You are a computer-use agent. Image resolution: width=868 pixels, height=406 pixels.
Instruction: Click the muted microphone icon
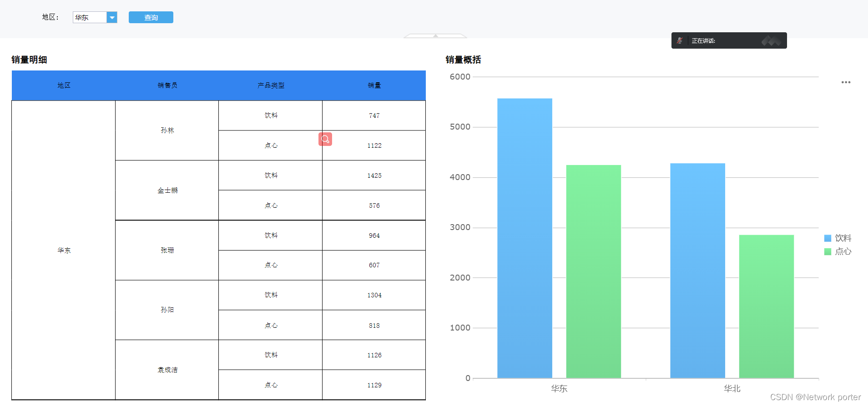tap(680, 40)
